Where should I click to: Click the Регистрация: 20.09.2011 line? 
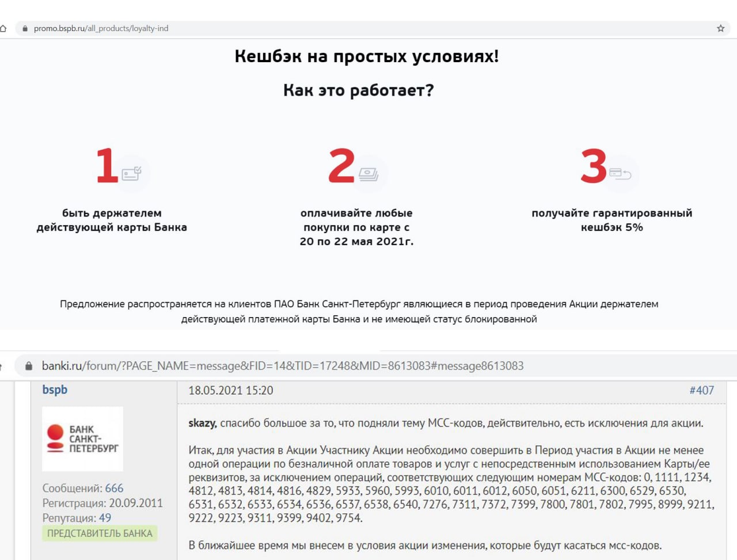102,503
